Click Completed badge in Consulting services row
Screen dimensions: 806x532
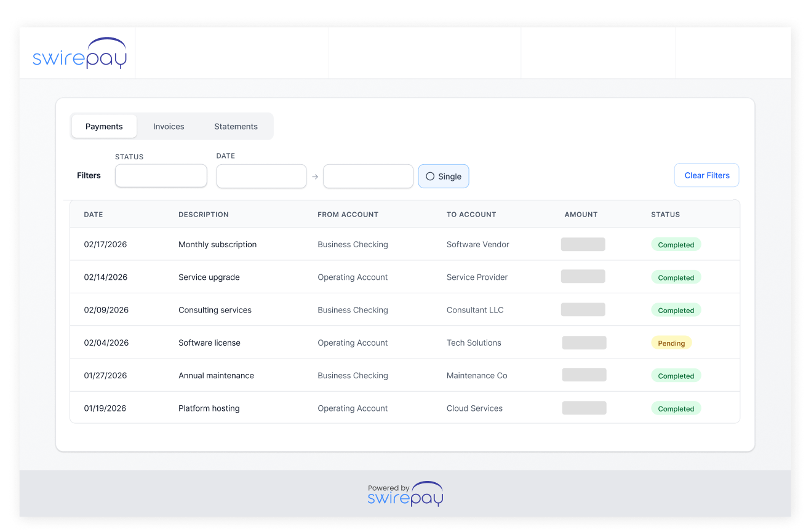coord(676,311)
